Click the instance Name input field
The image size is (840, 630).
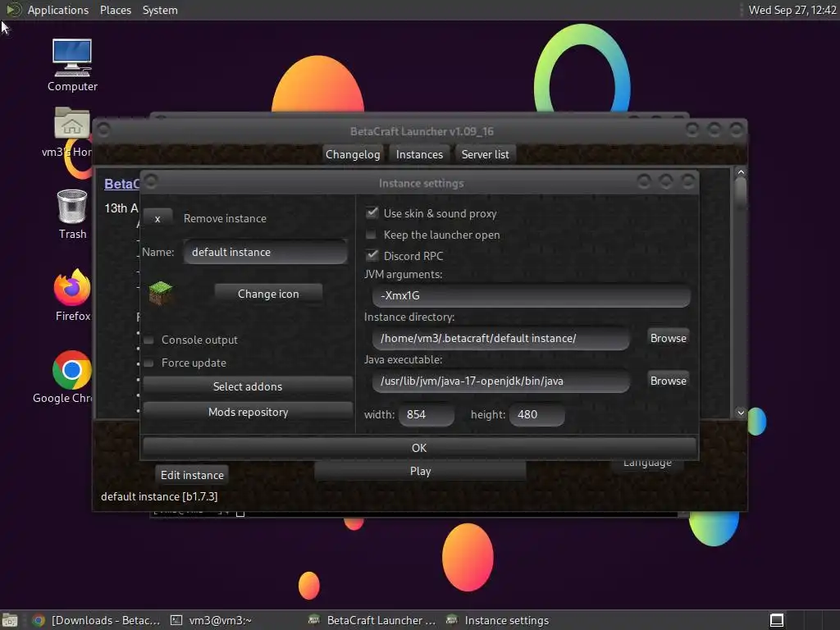click(266, 252)
